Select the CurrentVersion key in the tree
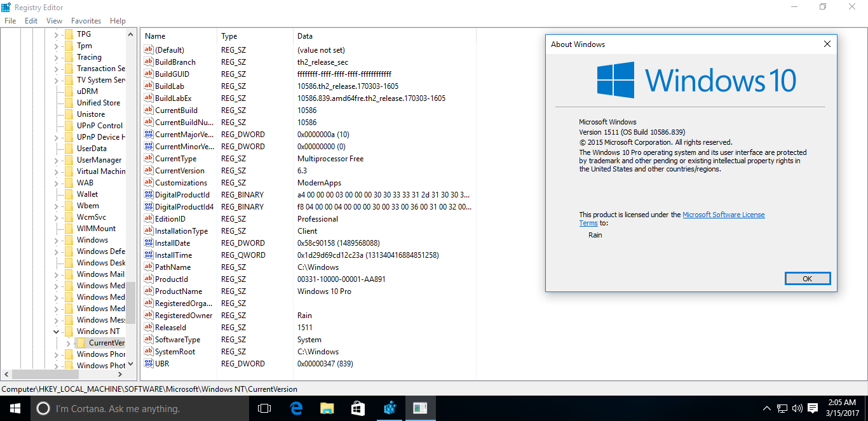 pos(106,343)
